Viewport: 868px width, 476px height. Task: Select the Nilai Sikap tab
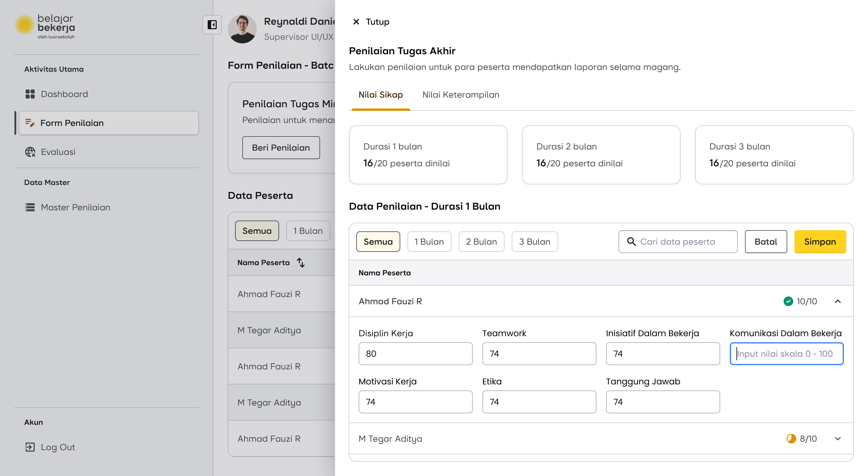pyautogui.click(x=380, y=95)
